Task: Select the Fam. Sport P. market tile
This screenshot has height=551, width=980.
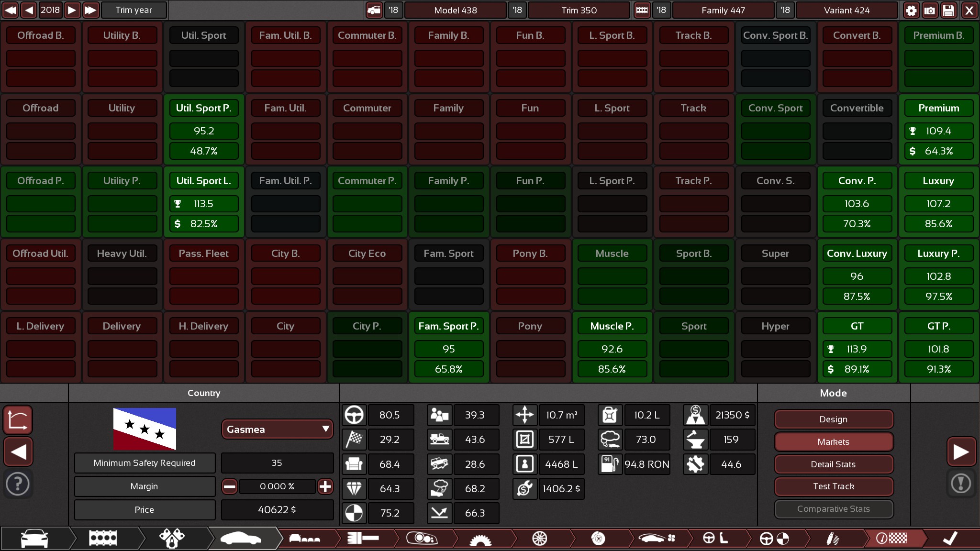Action: pyautogui.click(x=449, y=347)
